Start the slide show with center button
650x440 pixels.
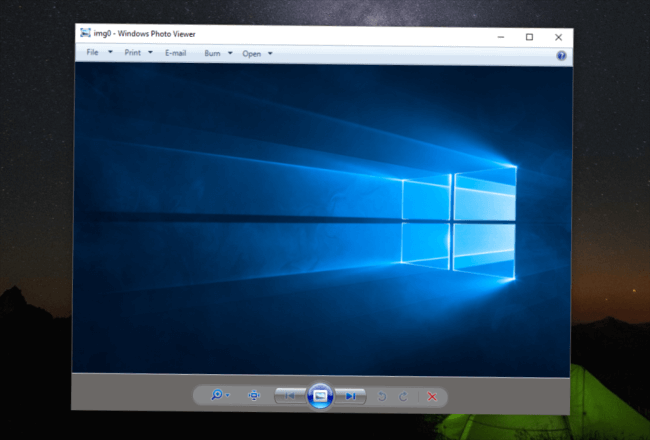tap(320, 396)
